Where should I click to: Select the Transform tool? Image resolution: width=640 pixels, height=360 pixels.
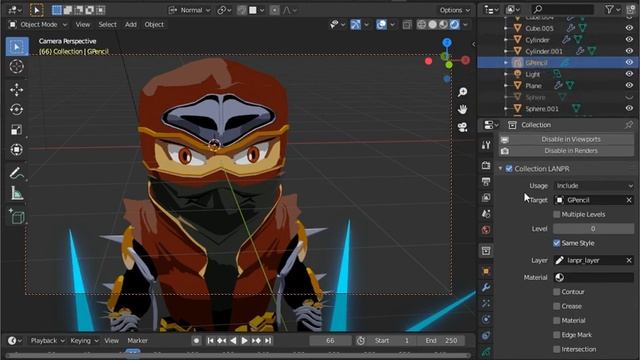(17, 149)
